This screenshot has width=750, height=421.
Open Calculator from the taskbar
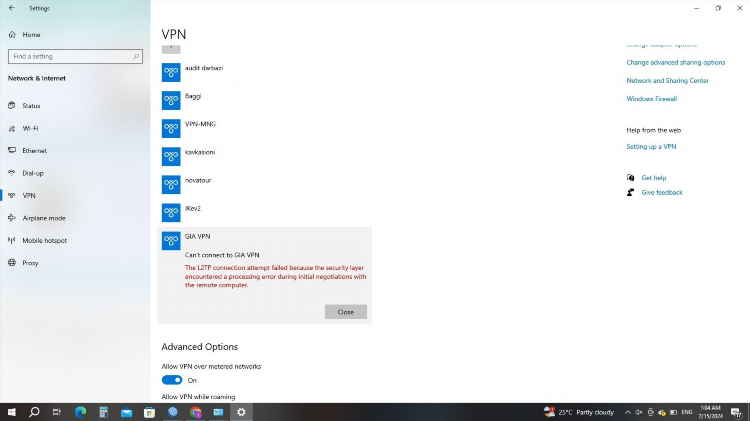tap(103, 412)
